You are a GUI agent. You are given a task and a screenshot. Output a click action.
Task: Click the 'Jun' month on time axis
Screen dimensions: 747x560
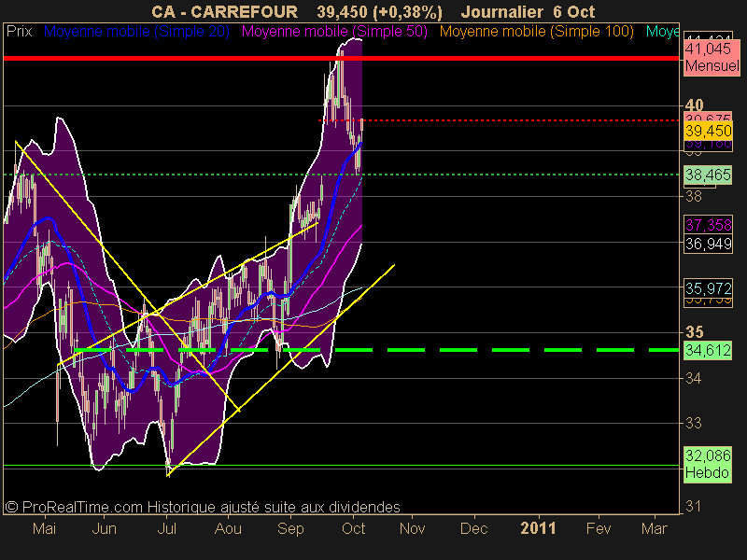104,528
